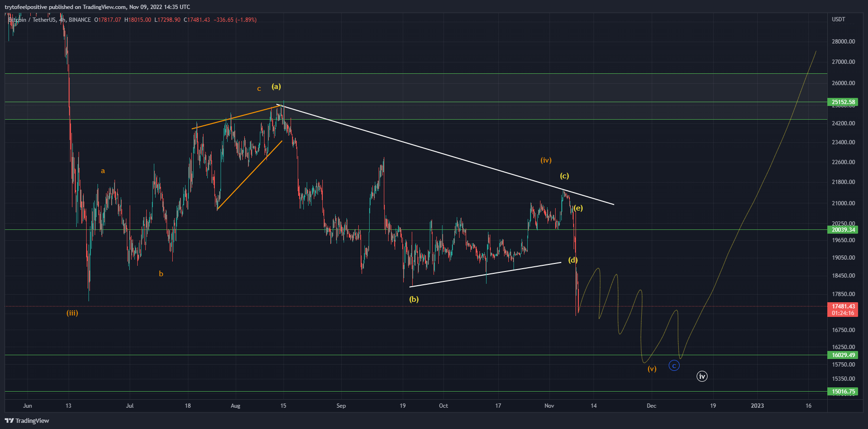
Task: Select the yellow (a) wave label
Action: (x=276, y=87)
